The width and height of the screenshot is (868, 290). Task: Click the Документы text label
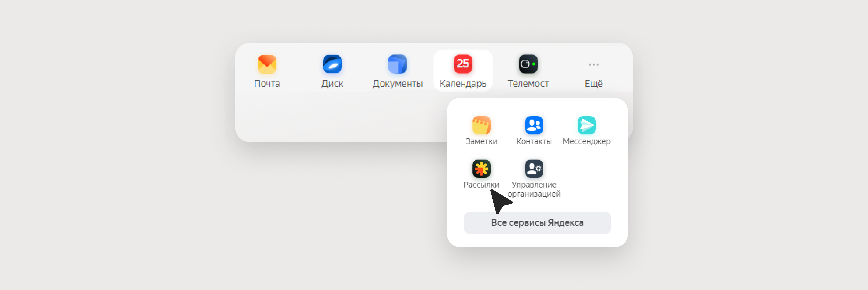click(398, 84)
